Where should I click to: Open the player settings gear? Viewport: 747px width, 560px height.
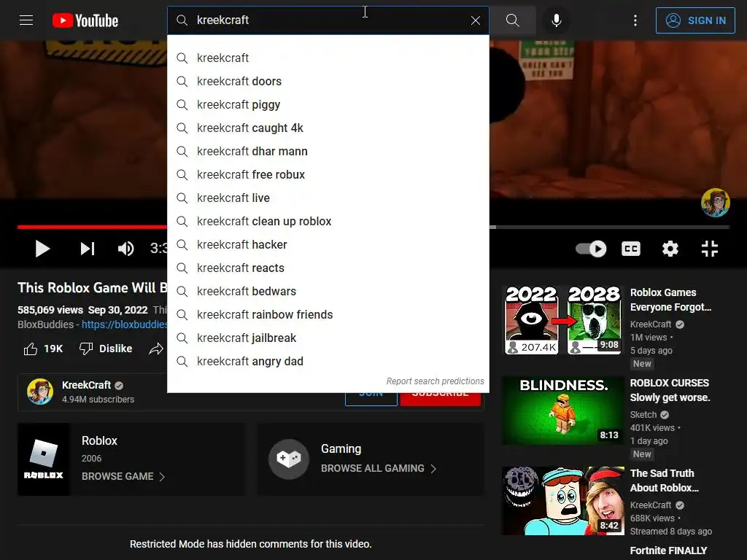[x=670, y=249]
